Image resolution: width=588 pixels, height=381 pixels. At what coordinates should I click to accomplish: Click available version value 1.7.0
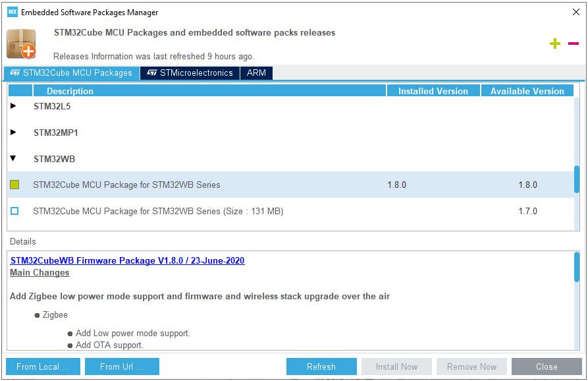click(527, 211)
